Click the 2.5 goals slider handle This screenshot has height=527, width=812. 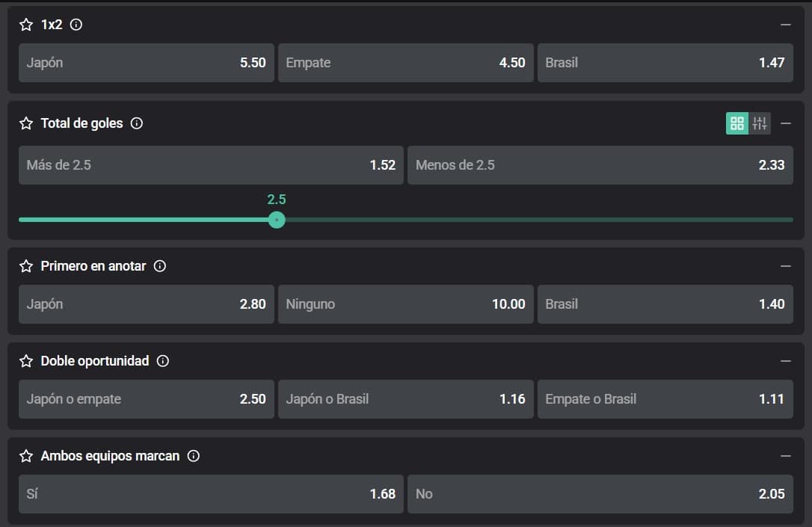coord(277,220)
